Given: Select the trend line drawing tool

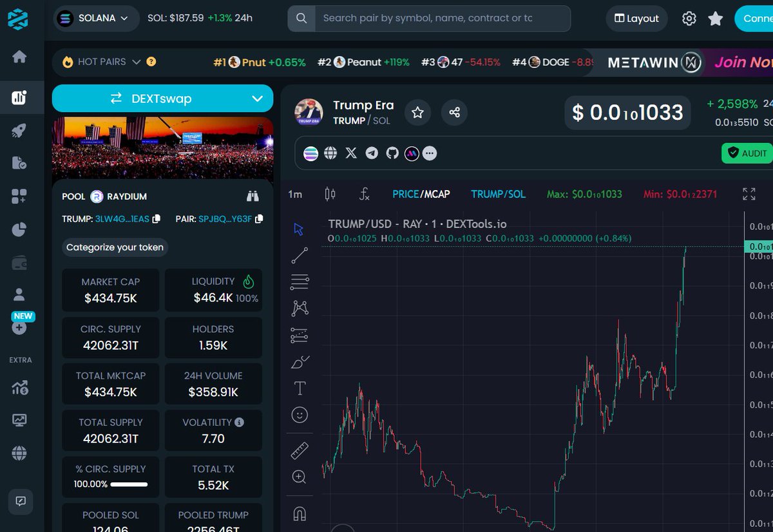Looking at the screenshot, I should click(x=300, y=256).
